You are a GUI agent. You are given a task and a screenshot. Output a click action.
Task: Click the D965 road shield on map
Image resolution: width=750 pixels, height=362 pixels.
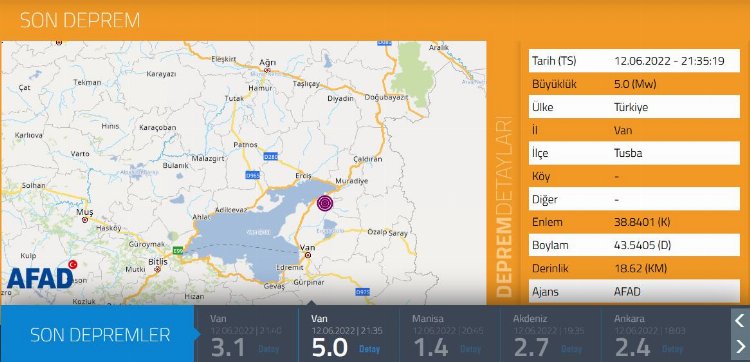point(252,176)
